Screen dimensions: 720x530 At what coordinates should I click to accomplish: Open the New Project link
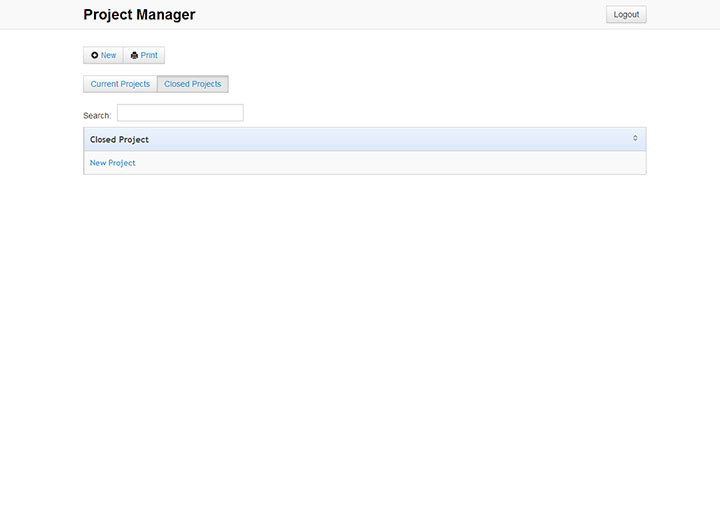112,163
